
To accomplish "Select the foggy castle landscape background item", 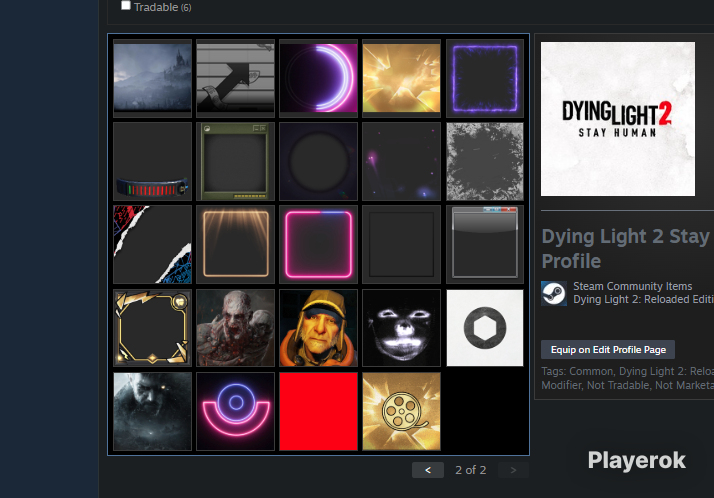I will click(152, 78).
